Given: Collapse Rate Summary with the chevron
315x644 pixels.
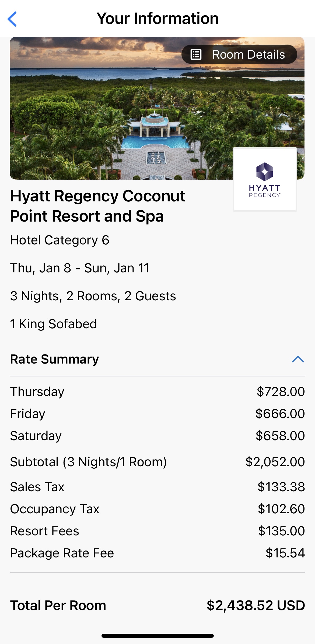Looking at the screenshot, I should click(298, 359).
